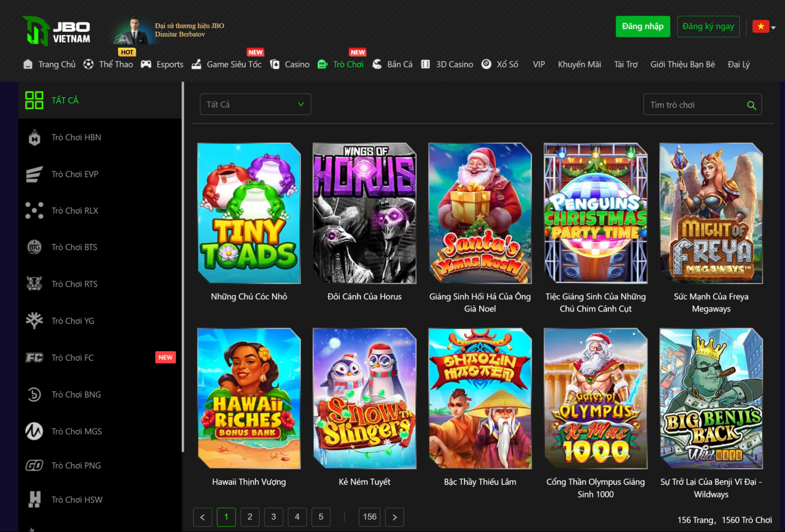Click the Bậc Thầy Thiếu Lâm title

(x=480, y=482)
